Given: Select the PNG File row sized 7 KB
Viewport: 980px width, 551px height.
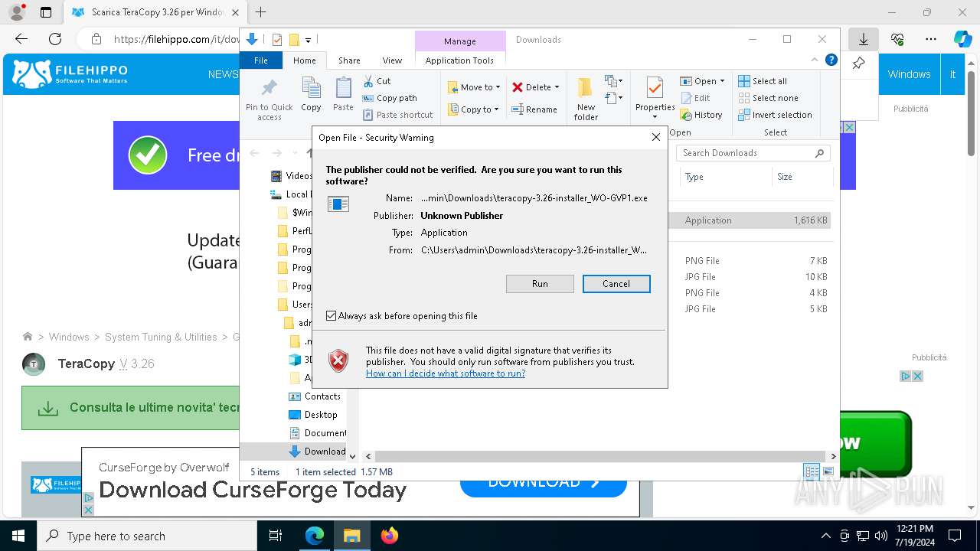Looking at the screenshot, I should click(750, 261).
